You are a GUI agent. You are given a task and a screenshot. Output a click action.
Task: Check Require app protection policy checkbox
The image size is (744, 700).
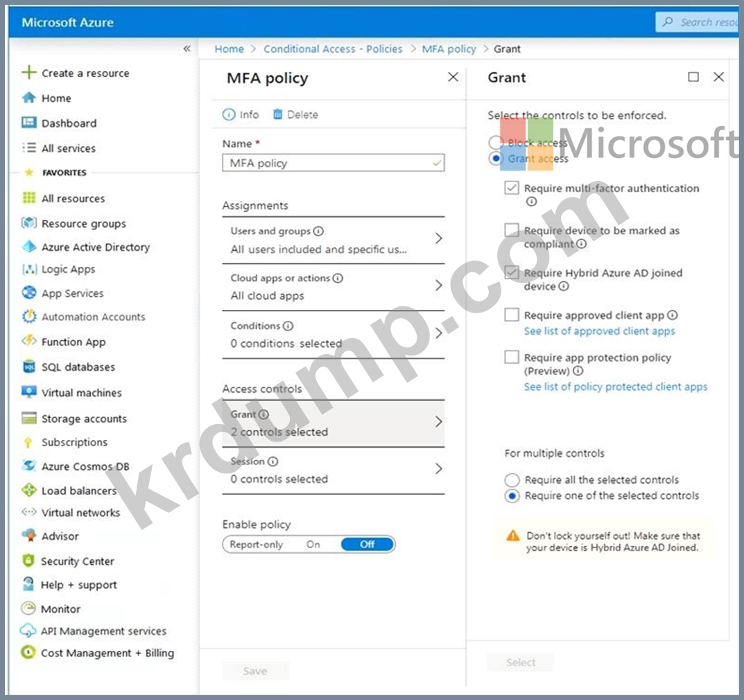tap(512, 357)
